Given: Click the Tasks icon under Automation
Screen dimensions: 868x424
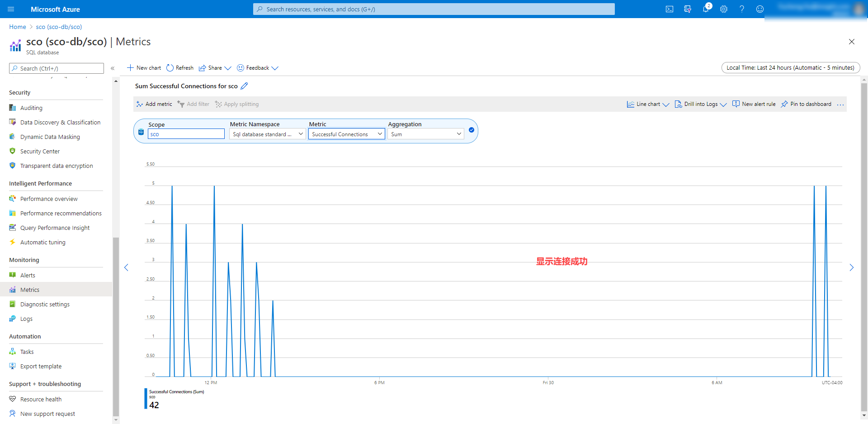Looking at the screenshot, I should click(13, 352).
